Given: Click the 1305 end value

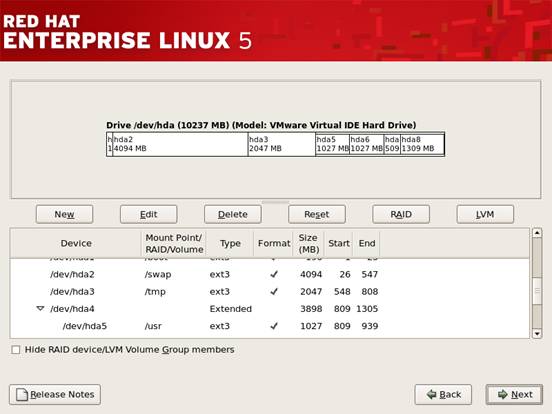Looking at the screenshot, I should (367, 309).
